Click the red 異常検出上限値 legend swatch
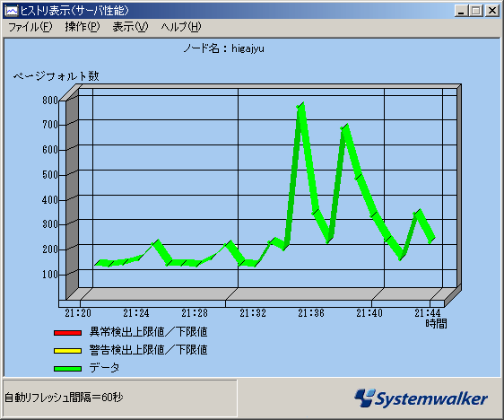Viewport: 504px width, 420px height. click(67, 333)
